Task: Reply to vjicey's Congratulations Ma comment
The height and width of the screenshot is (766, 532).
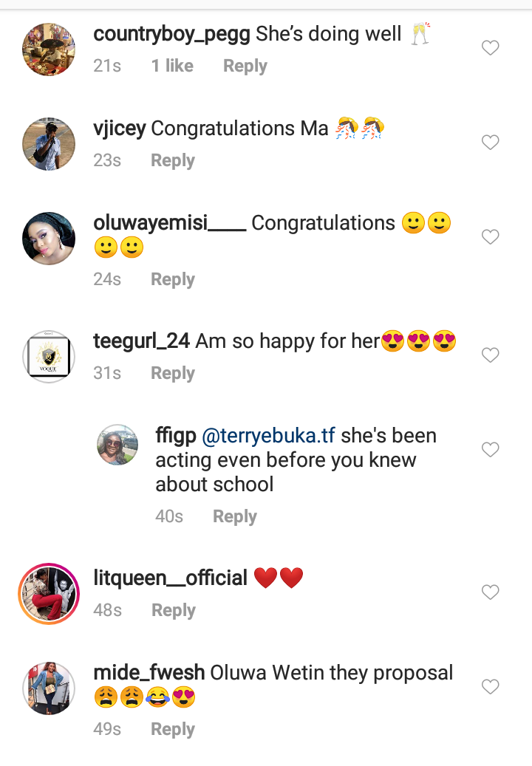Action: [172, 161]
